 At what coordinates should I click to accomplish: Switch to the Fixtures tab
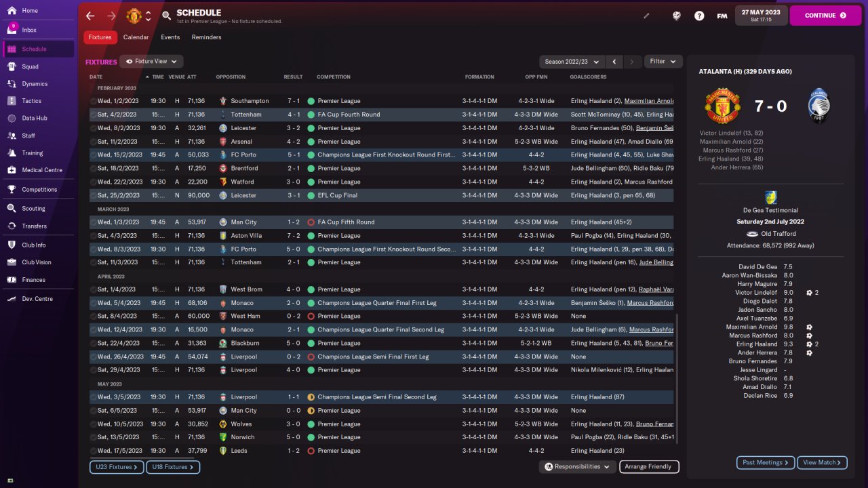coord(100,37)
